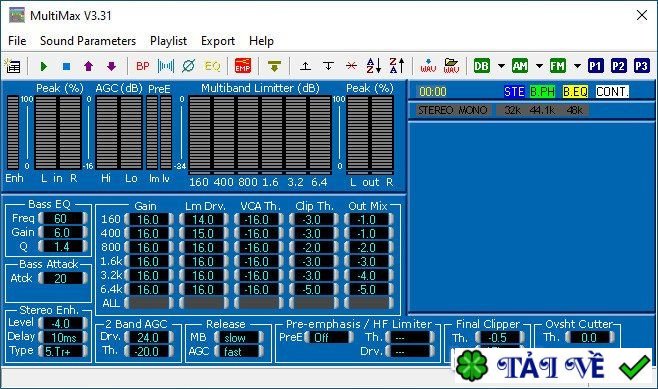Click the ALL row Gain field
The height and width of the screenshot is (389, 658).
[149, 303]
